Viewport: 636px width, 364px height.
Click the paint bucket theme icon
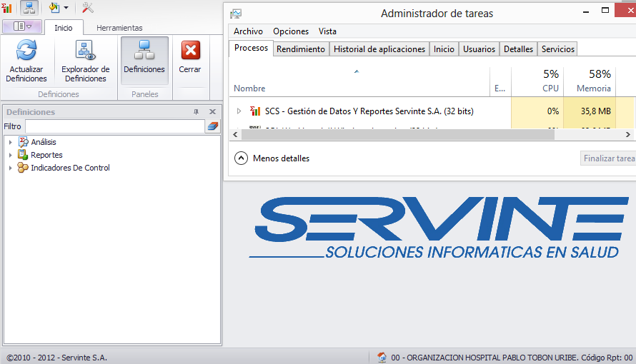(x=54, y=8)
